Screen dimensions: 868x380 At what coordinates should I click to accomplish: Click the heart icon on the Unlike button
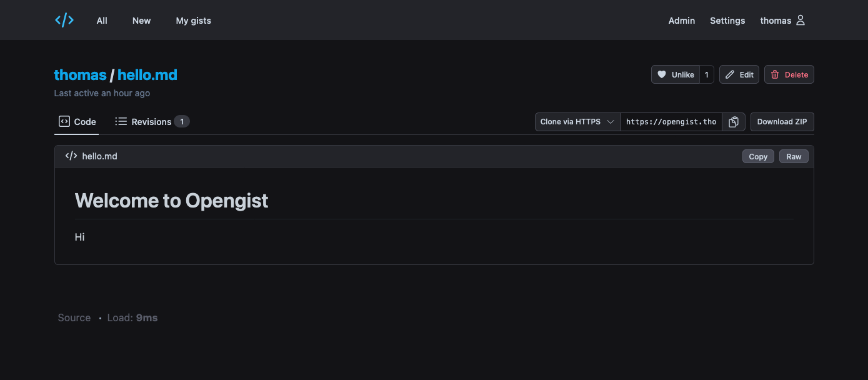[662, 74]
